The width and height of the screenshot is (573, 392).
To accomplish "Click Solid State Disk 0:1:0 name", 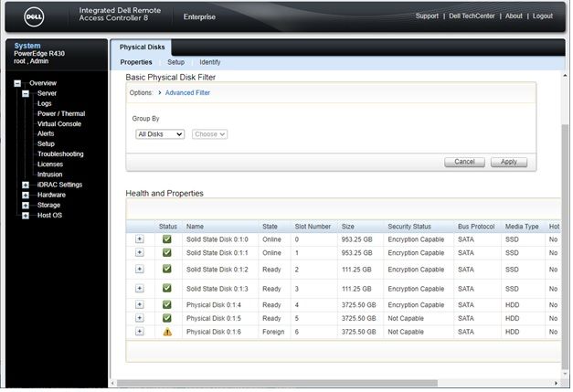I will click(x=218, y=239).
